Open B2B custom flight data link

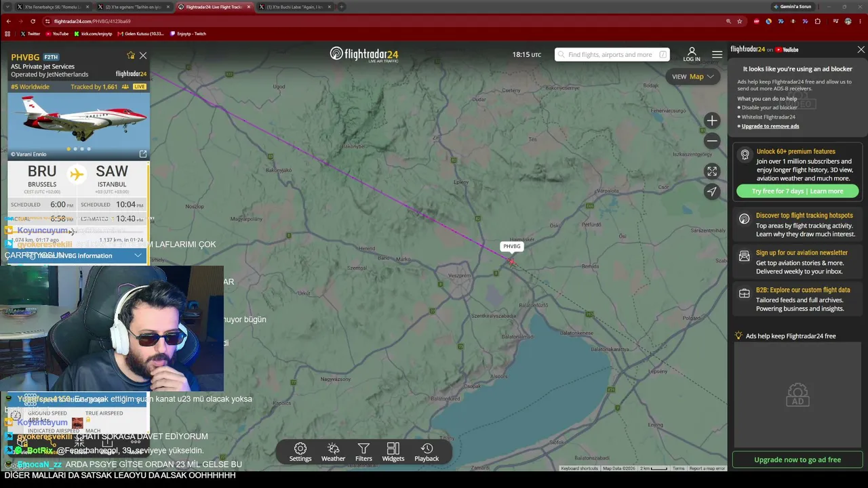(797, 299)
